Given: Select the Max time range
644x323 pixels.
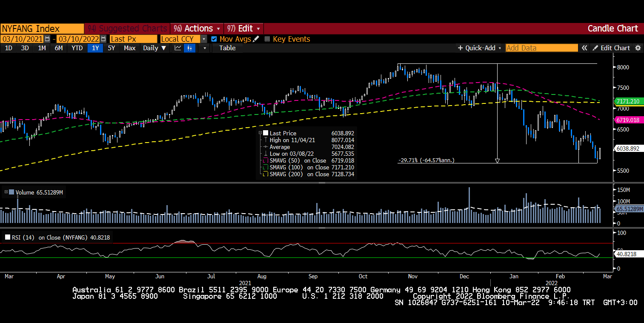Looking at the screenshot, I should (x=130, y=48).
